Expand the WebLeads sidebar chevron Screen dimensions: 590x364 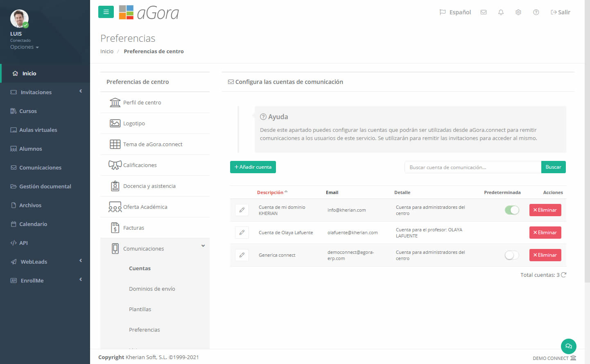(81, 260)
